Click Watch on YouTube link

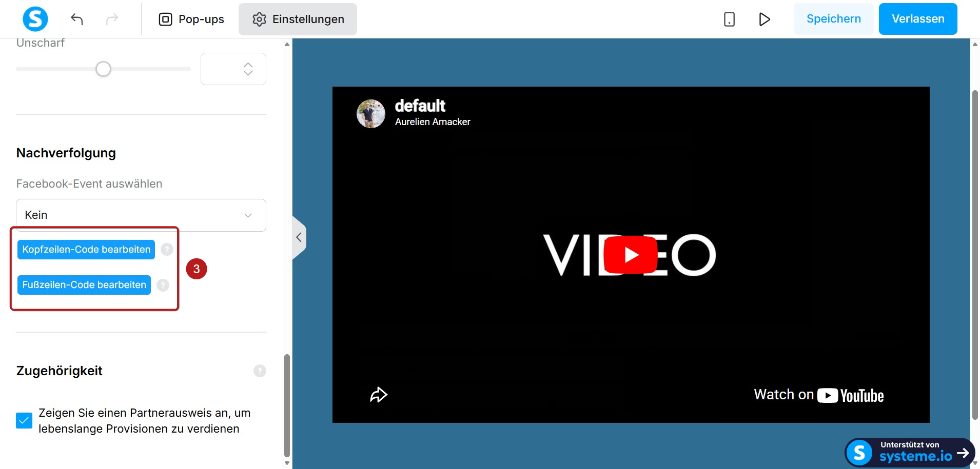click(819, 395)
